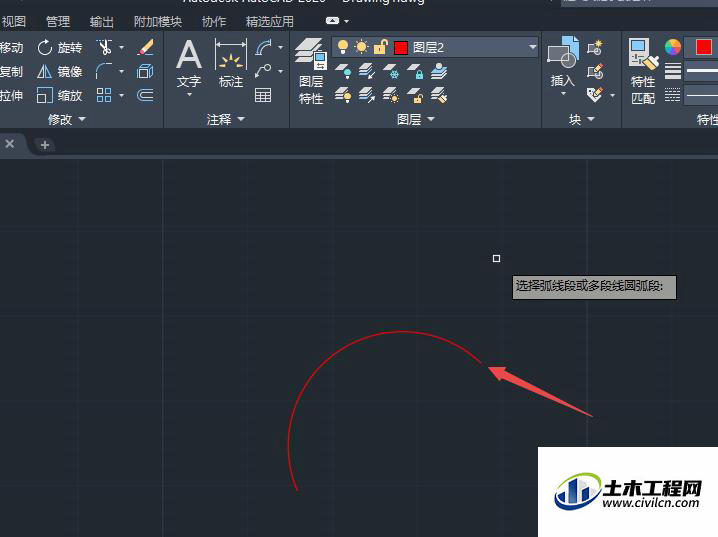Open Layer Properties (图层特性) manager
This screenshot has height=537, width=718.
pos(311,71)
